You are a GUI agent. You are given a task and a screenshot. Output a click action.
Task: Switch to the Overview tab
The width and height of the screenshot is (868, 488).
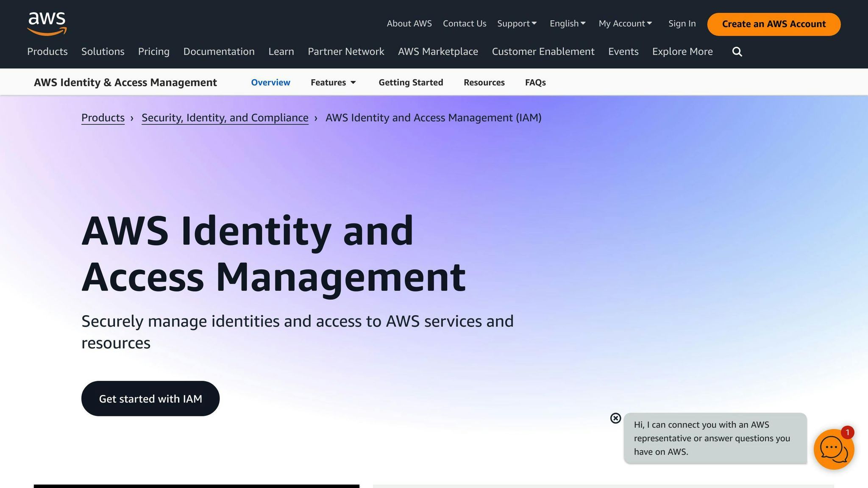[x=270, y=82]
